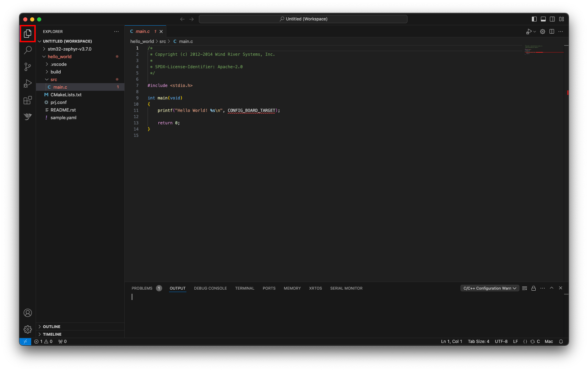Toggle the panel layout visibility control
The image size is (588, 371).
pyautogui.click(x=543, y=19)
